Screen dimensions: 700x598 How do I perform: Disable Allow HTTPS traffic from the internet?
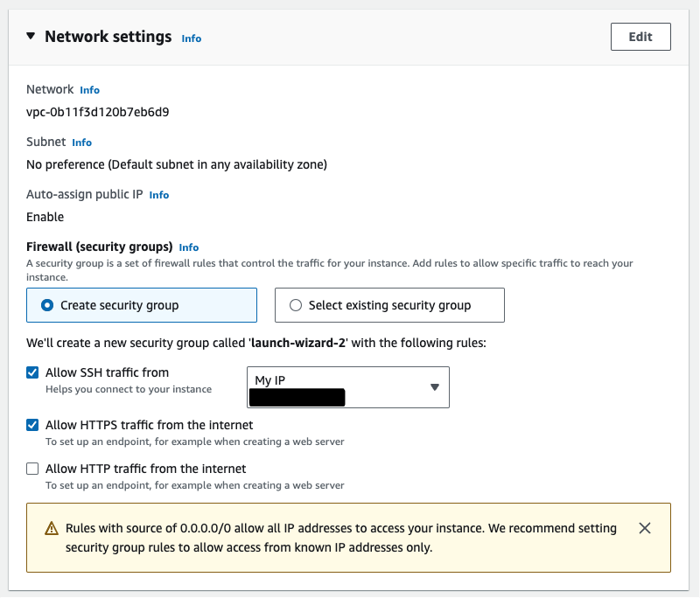(32, 425)
